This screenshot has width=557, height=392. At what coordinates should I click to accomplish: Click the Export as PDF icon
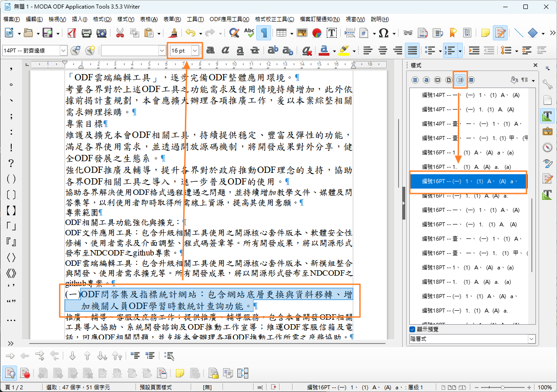click(x=72, y=33)
